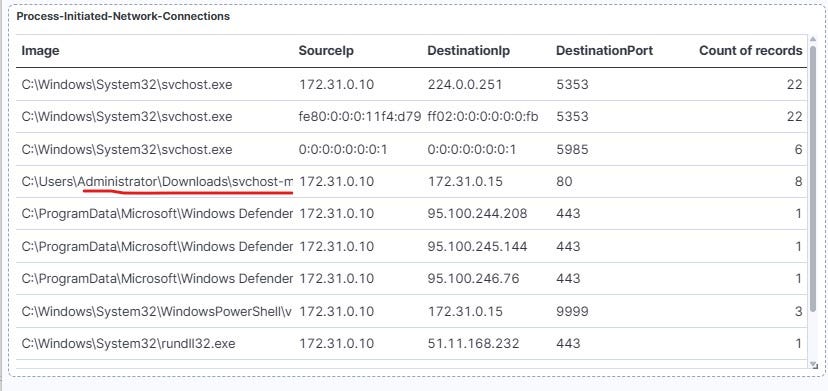Sort by Image column header
The height and width of the screenshot is (391, 828).
click(x=40, y=51)
